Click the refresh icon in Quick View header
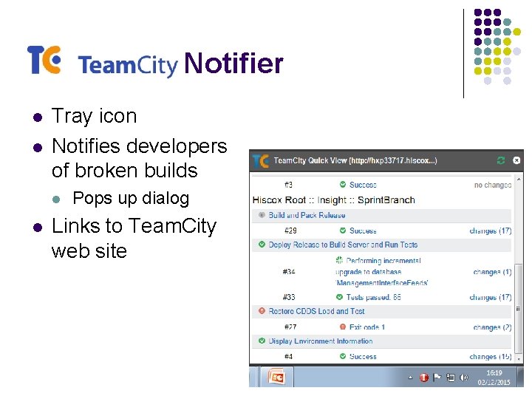Image resolution: width=532 pixels, height=399 pixels. coord(501,160)
